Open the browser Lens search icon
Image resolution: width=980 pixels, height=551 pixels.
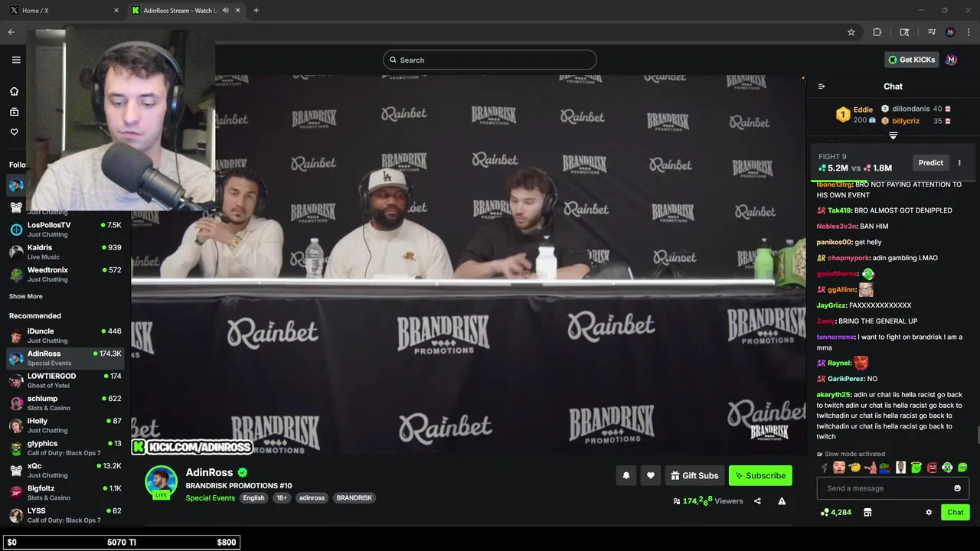tap(904, 32)
